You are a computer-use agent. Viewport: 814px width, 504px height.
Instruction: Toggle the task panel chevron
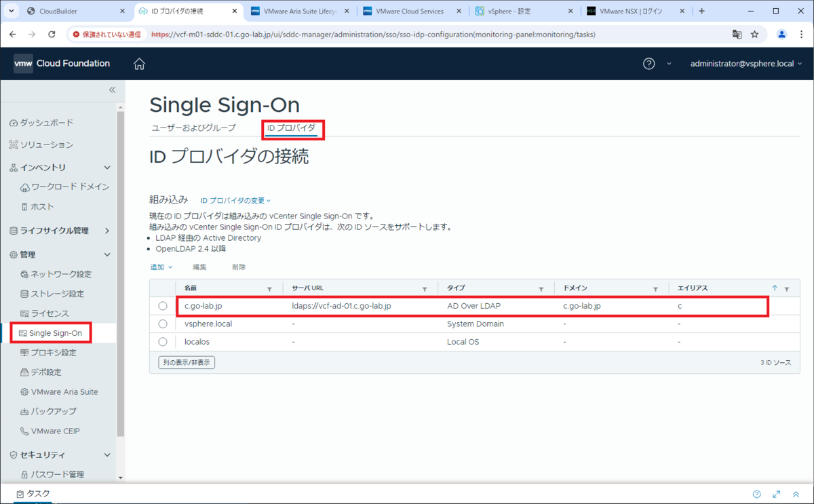click(796, 494)
